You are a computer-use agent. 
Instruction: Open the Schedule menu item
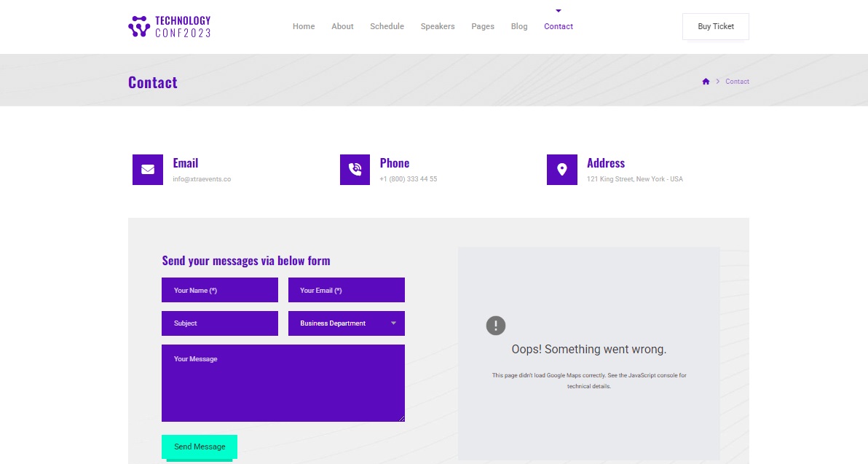coord(387,26)
